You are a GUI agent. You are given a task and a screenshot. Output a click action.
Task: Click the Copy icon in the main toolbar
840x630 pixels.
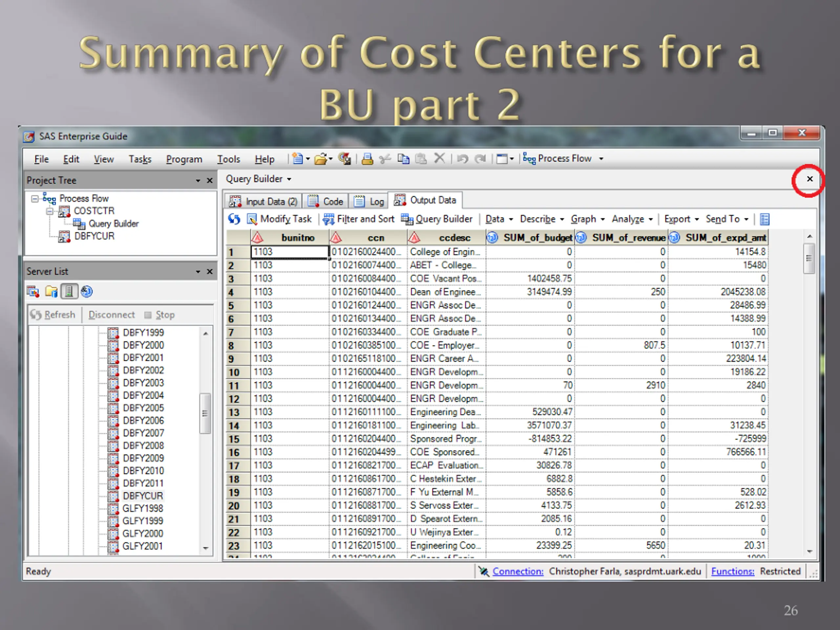[x=403, y=159]
